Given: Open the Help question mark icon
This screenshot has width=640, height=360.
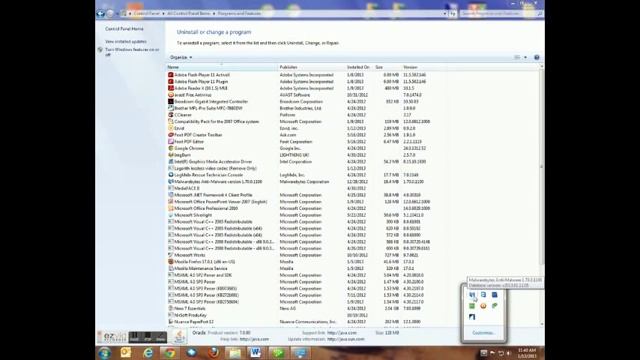Looking at the screenshot, I should click(537, 58).
